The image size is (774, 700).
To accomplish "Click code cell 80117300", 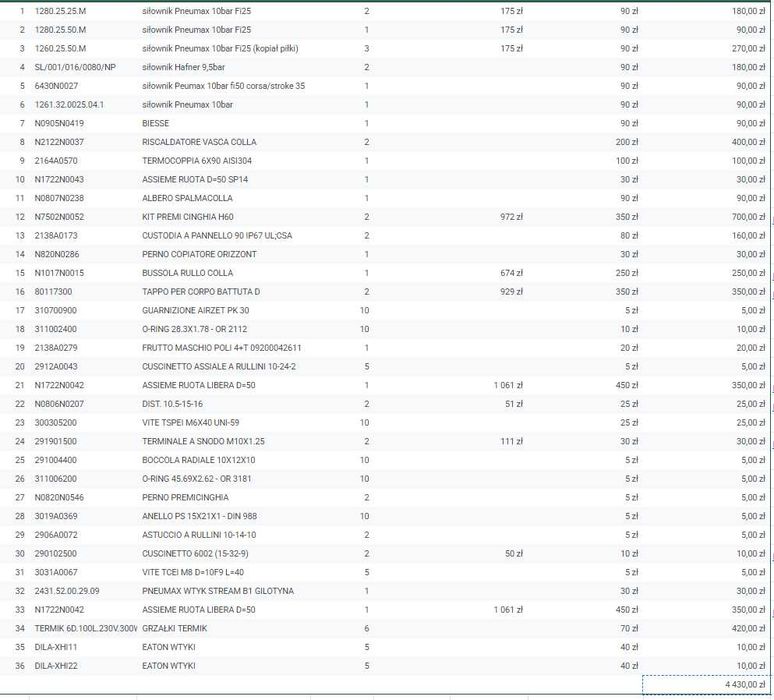I will 53,292.
